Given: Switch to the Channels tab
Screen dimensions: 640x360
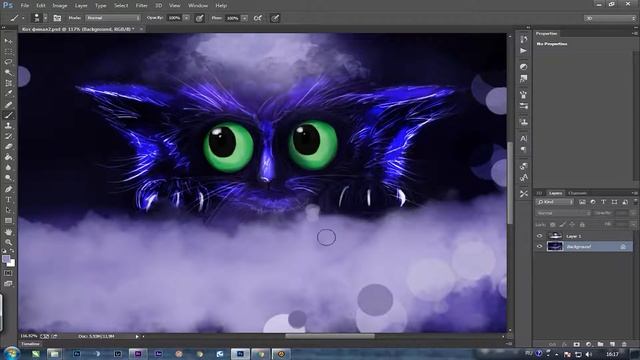Looking at the screenshot, I should [578, 193].
